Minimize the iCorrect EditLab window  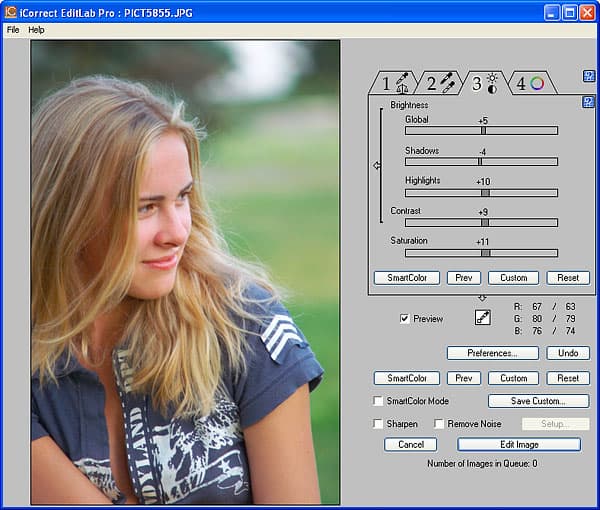551,13
